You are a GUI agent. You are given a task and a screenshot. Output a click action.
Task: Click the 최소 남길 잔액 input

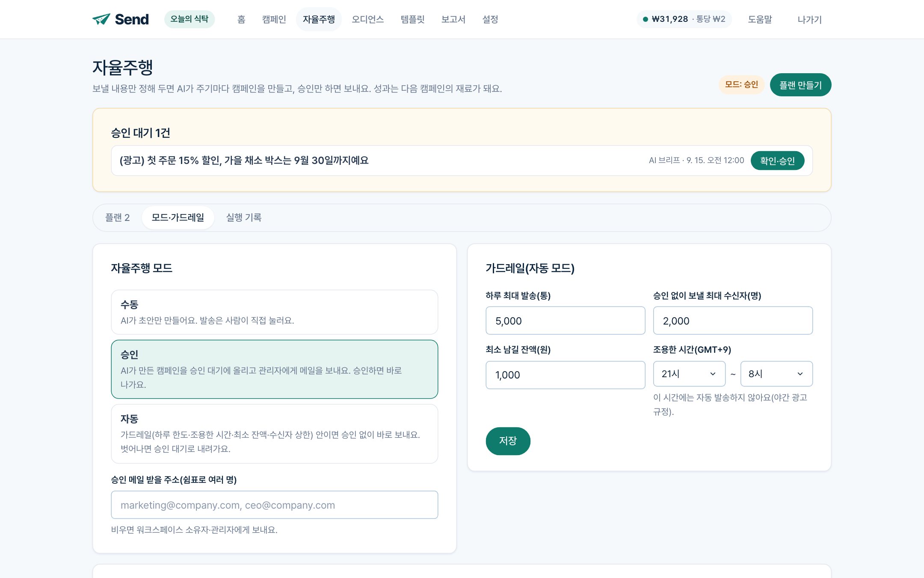(565, 375)
